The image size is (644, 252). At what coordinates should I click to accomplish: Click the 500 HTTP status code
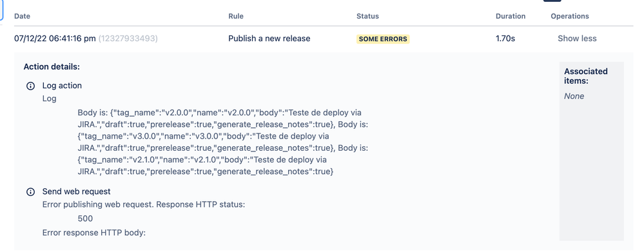(x=85, y=218)
